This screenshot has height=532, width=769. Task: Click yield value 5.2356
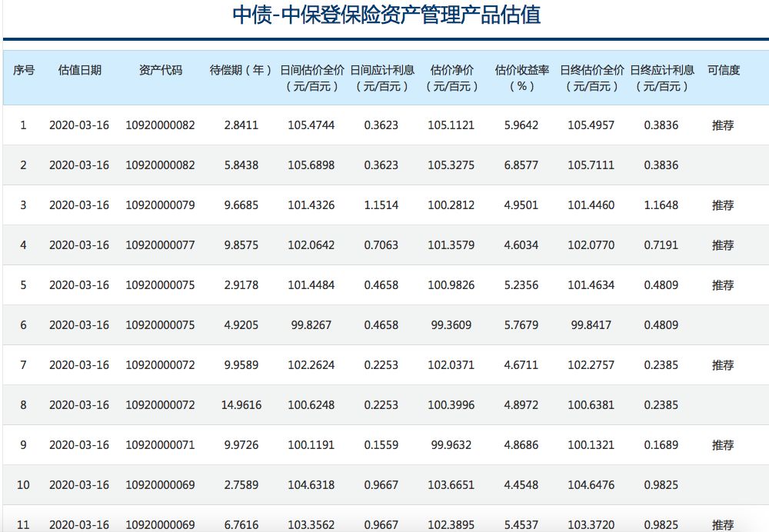click(521, 285)
